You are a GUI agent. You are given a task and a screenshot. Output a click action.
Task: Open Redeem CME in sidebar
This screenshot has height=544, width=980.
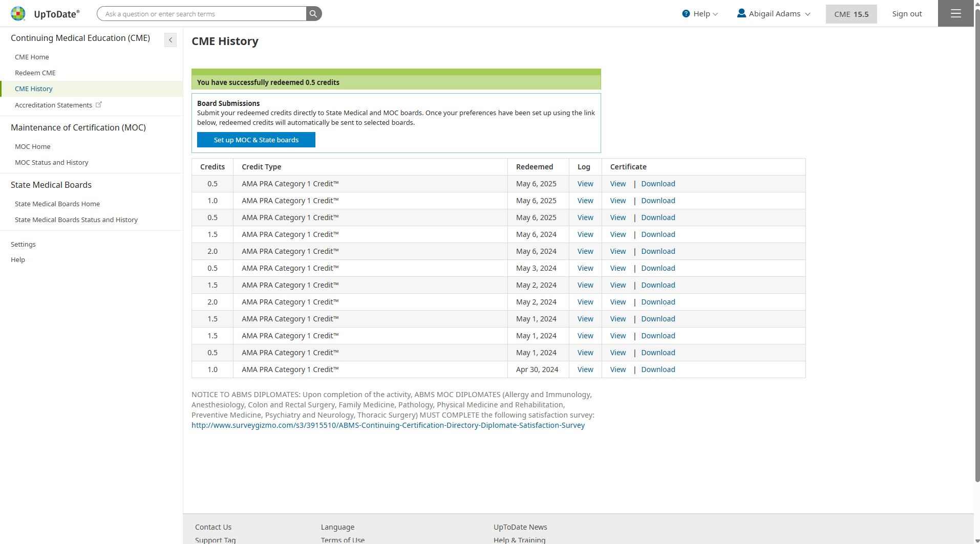coord(35,73)
